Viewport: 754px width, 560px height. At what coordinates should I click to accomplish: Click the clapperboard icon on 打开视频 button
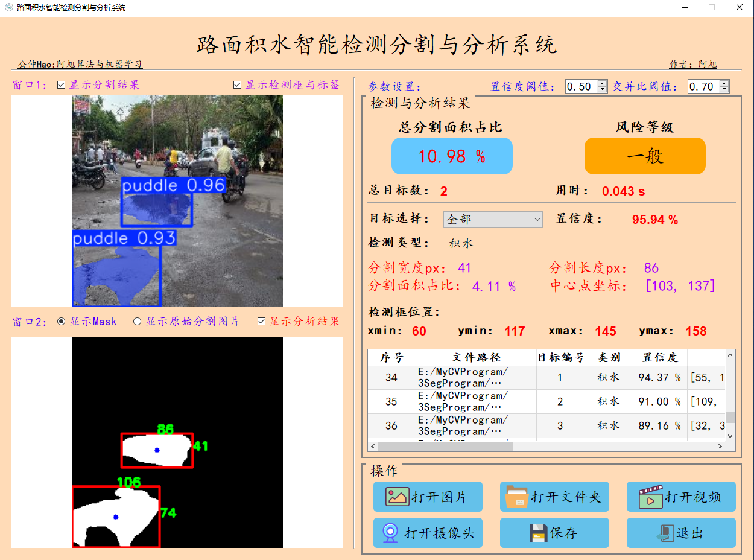click(x=650, y=497)
